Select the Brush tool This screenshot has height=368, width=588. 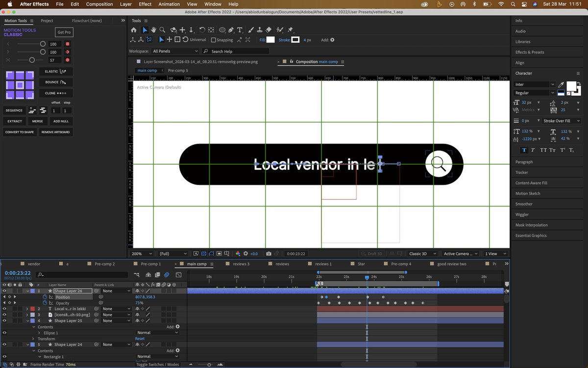pyautogui.click(x=250, y=30)
